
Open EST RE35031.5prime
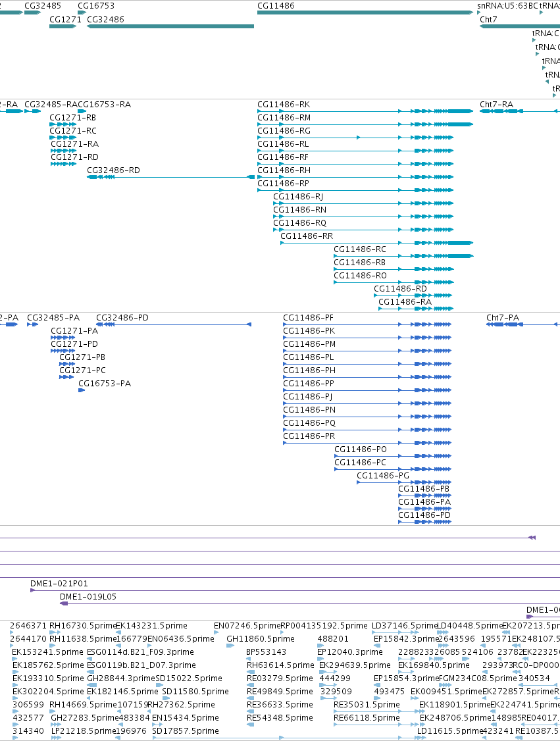coord(367,705)
